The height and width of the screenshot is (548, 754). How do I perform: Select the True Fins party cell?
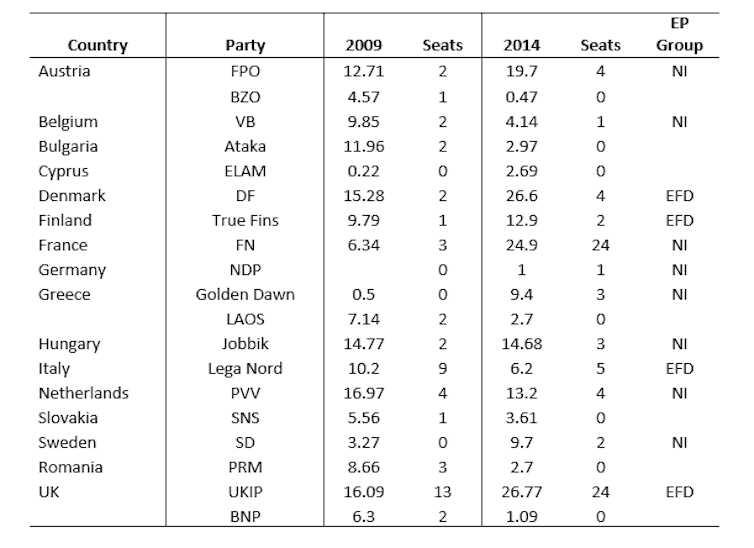(245, 220)
